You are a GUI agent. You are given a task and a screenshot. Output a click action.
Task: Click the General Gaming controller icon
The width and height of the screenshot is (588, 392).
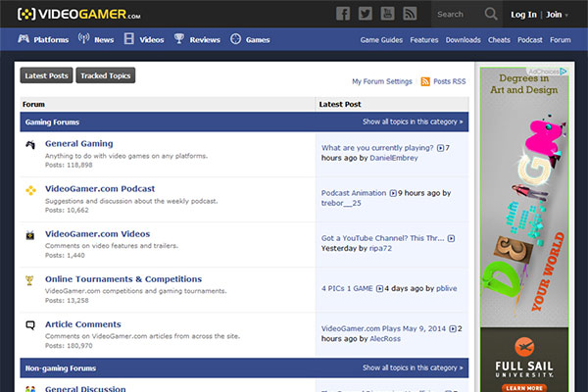point(30,144)
